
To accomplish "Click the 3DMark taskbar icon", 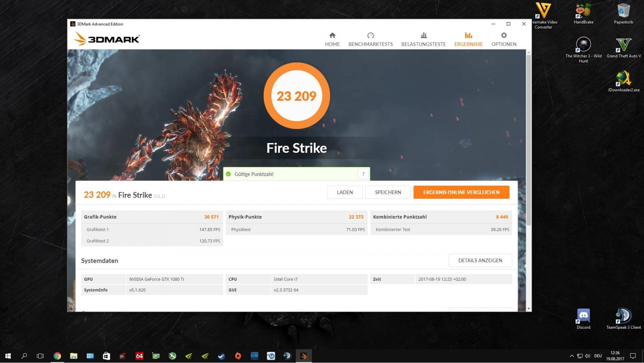I will coord(303,356).
